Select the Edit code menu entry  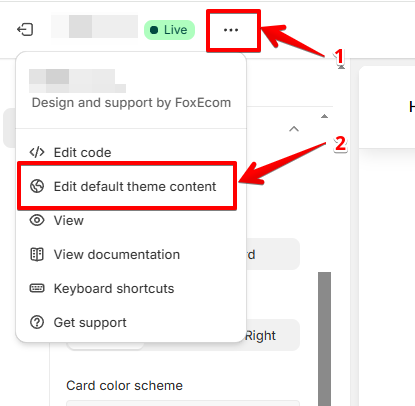pyautogui.click(x=83, y=152)
